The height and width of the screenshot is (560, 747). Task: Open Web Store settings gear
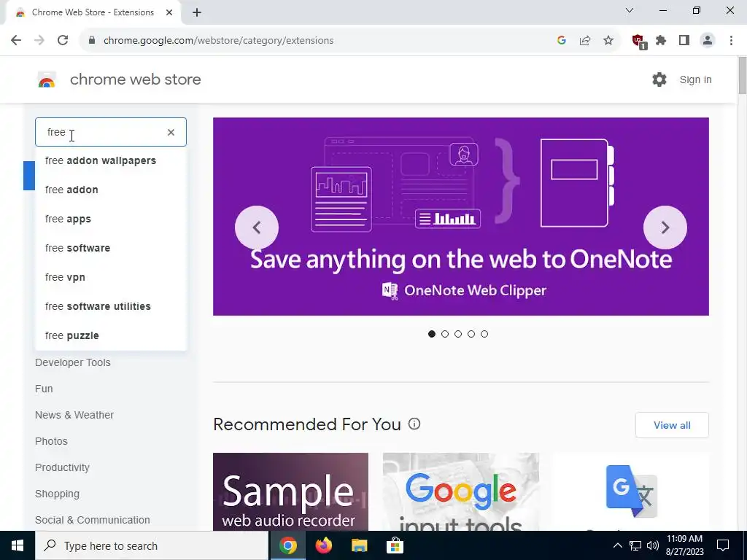click(x=659, y=79)
